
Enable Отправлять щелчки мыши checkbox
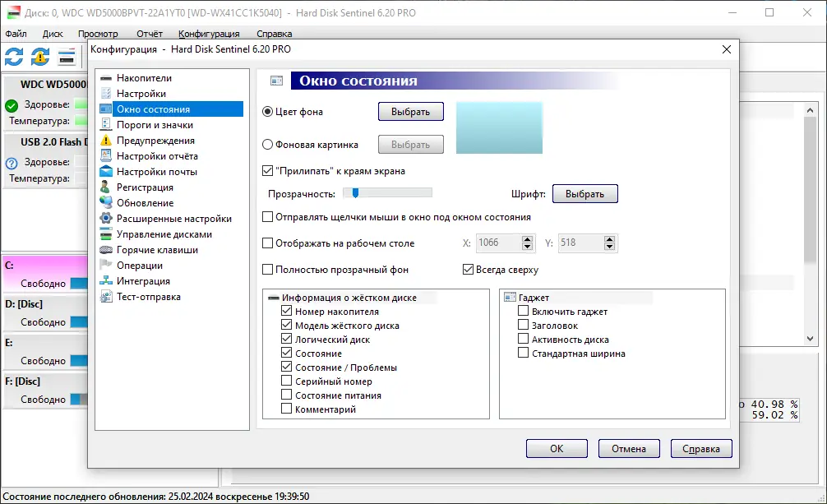267,217
